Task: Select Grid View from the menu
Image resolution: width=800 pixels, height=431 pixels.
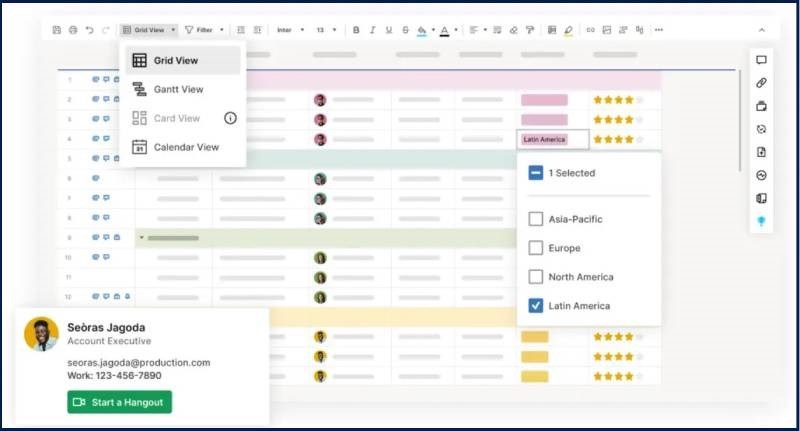Action: pyautogui.click(x=183, y=60)
